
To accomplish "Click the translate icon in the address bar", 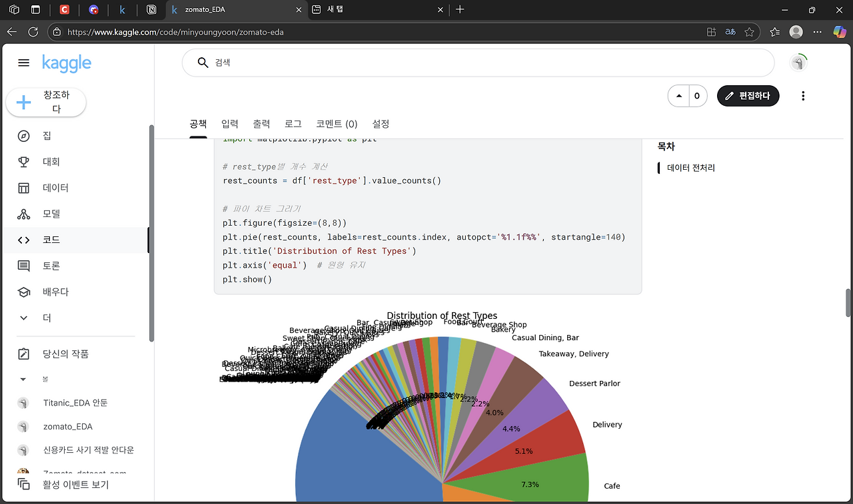I will (x=730, y=31).
